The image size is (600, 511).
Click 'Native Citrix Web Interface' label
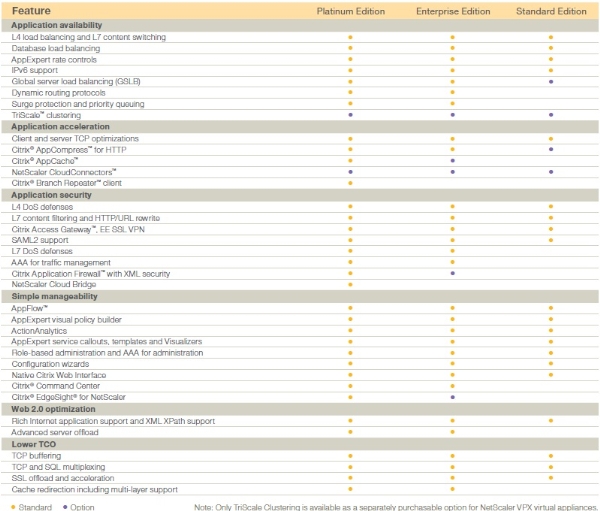coord(59,375)
